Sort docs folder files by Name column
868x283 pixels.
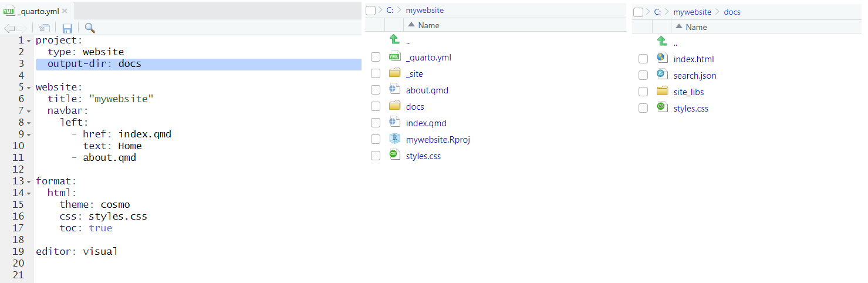696,27
